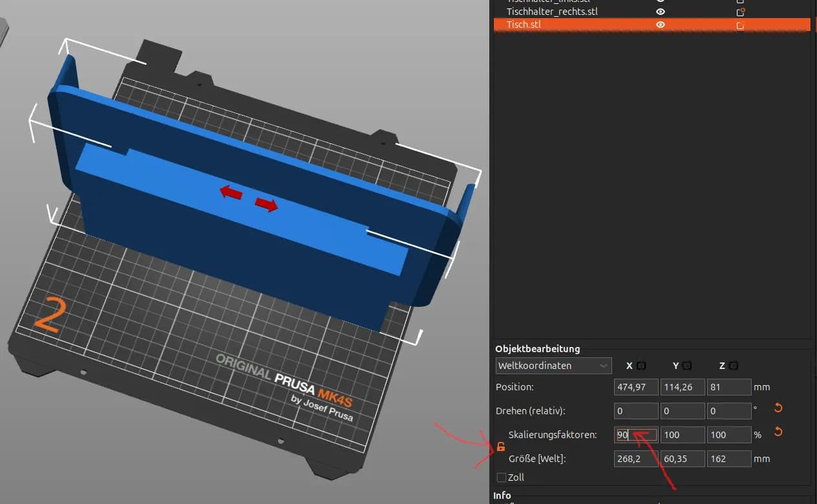The height and width of the screenshot is (504, 817).
Task: Click the X scaling factor field showing 90
Action: tap(636, 435)
